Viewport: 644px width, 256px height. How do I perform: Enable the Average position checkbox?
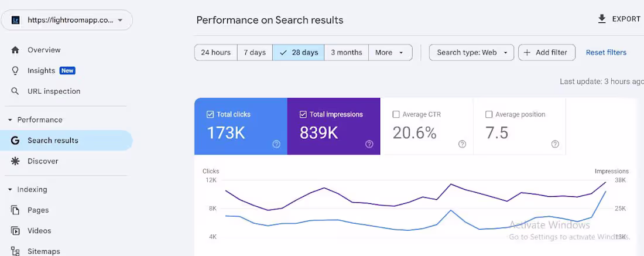489,115
